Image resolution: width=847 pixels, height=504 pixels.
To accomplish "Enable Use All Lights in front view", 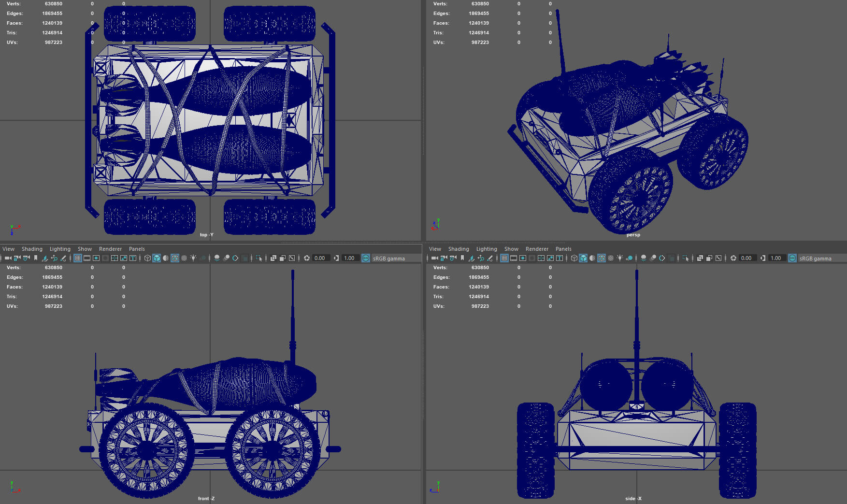I will pos(193,258).
